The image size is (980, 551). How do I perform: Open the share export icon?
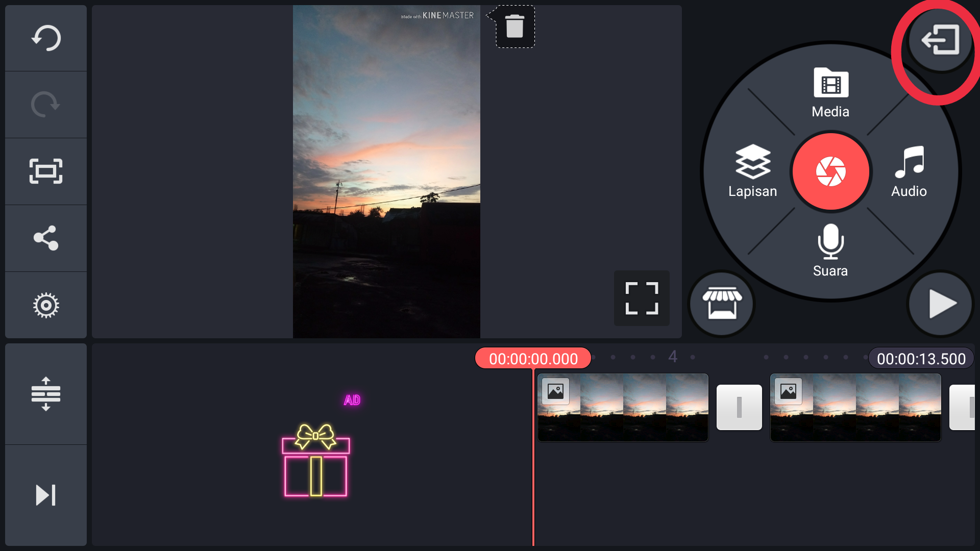tap(46, 238)
